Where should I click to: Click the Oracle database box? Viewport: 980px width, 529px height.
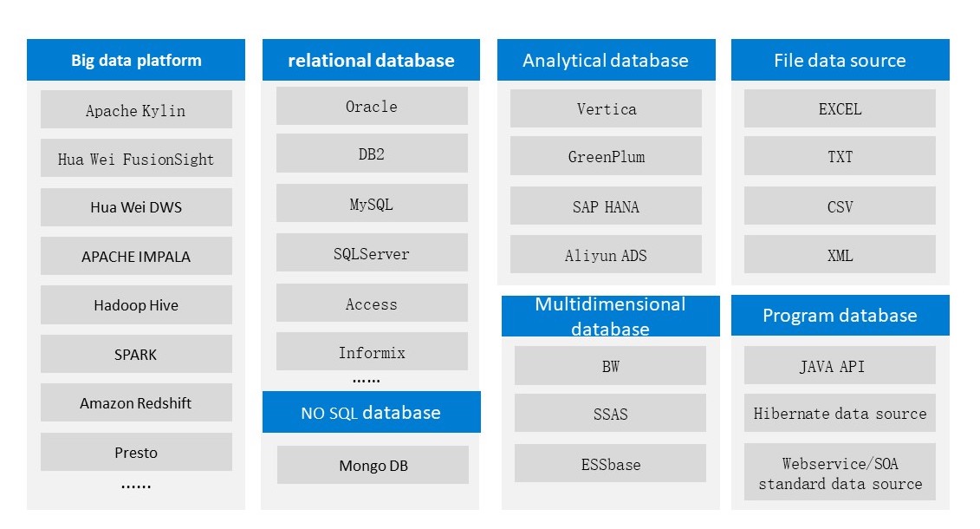(x=372, y=106)
